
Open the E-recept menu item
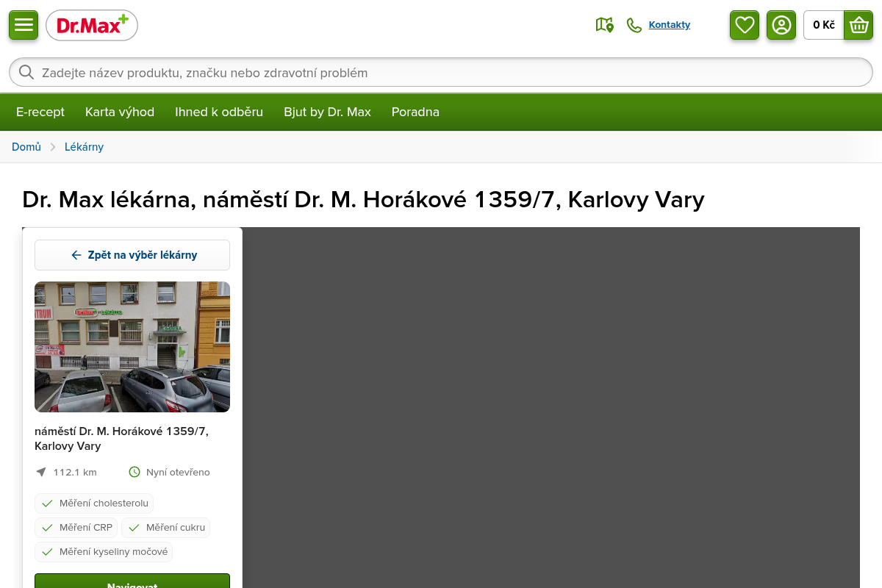point(40,112)
